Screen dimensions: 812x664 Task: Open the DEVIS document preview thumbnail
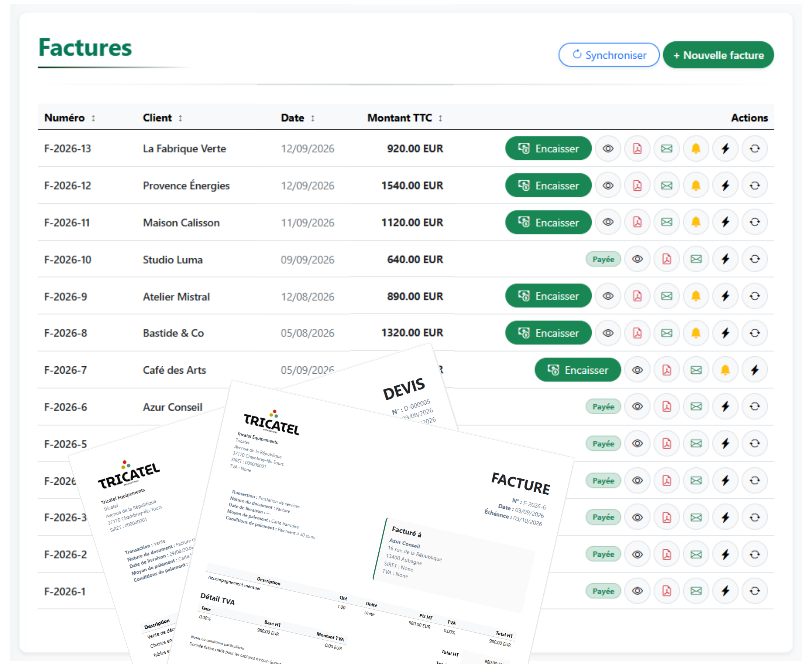pos(406,386)
